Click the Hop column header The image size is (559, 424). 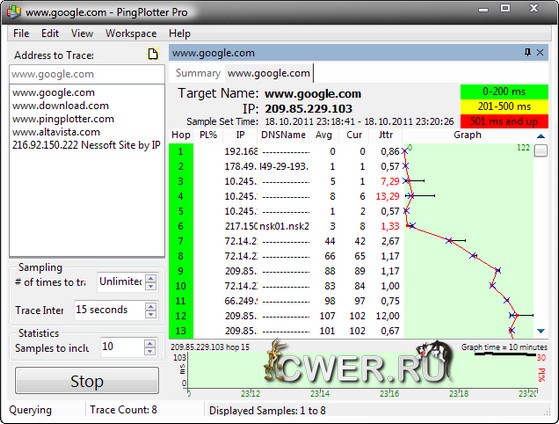click(181, 135)
